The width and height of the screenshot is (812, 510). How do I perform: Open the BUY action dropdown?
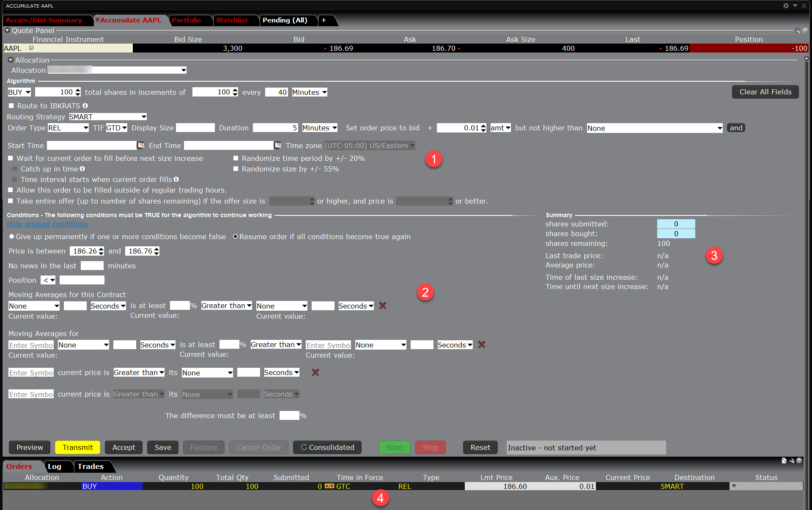[x=19, y=92]
